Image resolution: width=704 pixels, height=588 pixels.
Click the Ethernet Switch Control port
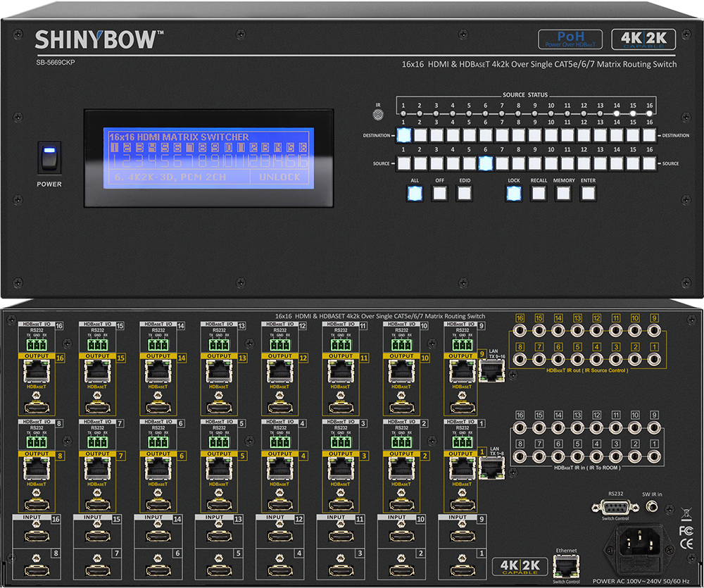(566, 565)
